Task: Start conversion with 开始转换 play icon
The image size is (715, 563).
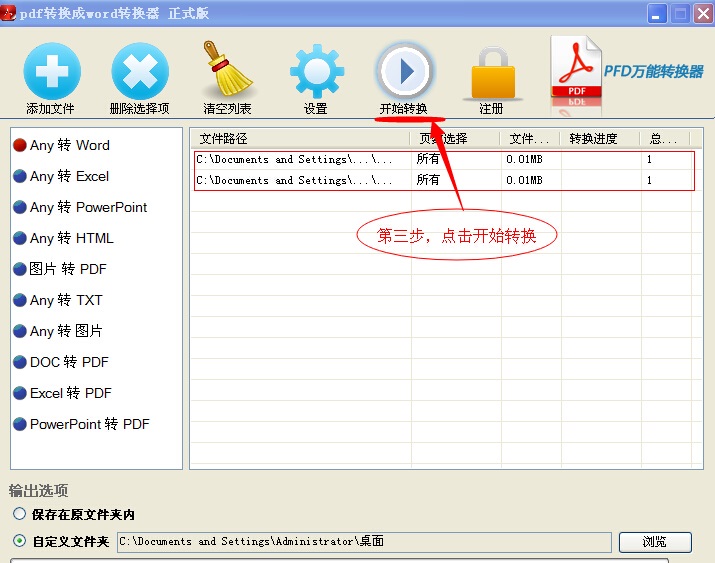Action: point(404,71)
